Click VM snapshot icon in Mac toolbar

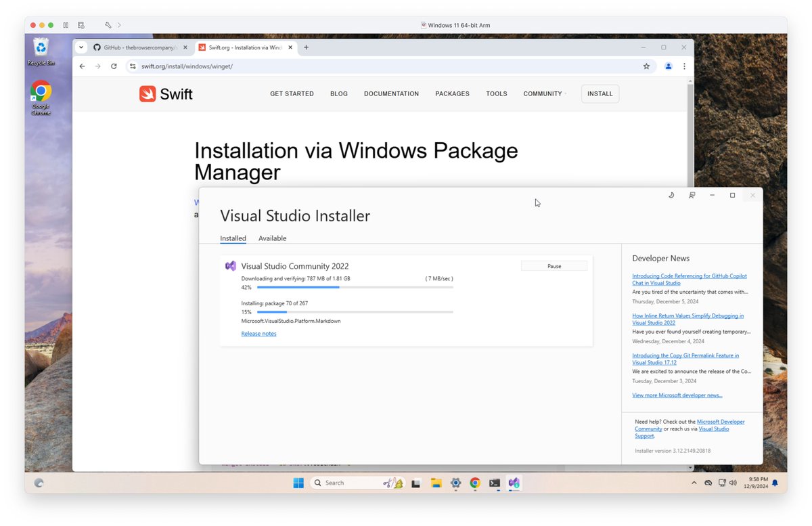point(81,25)
